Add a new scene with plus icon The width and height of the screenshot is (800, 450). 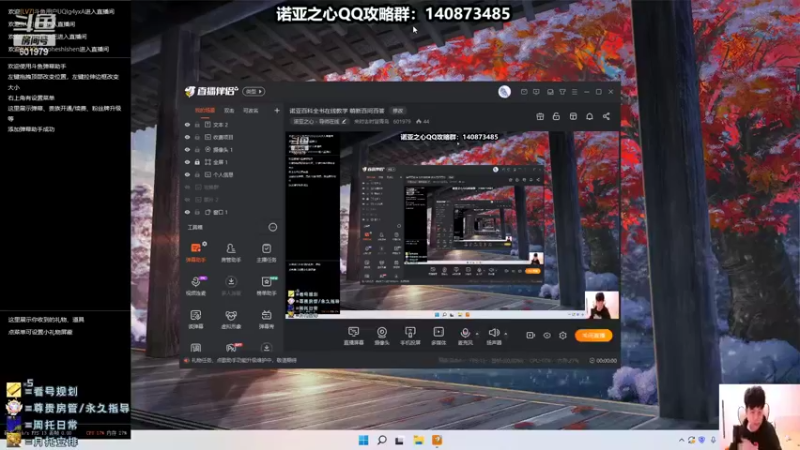pyautogui.click(x=277, y=110)
